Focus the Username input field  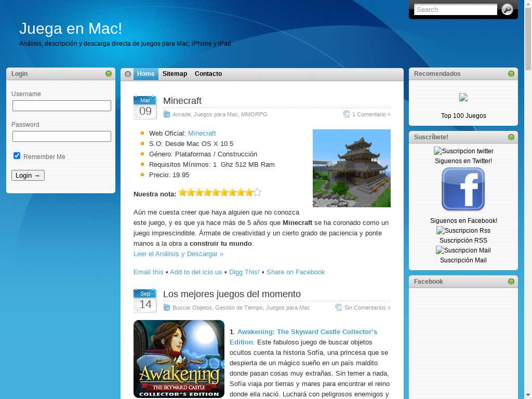pos(62,105)
